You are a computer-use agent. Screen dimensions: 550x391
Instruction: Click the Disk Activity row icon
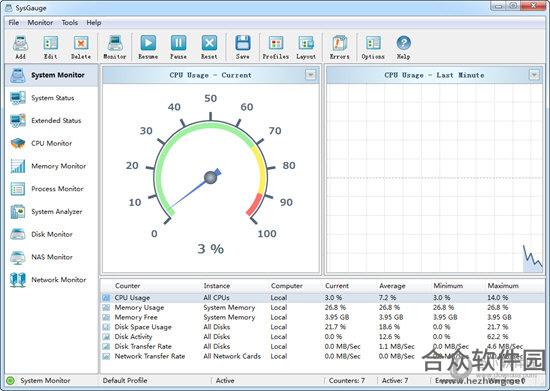[x=106, y=337]
